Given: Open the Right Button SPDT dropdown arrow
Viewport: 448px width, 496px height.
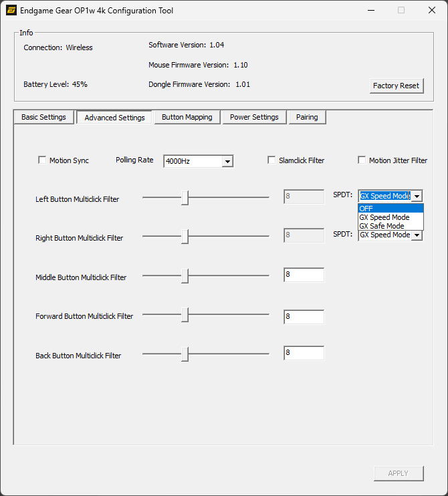Looking at the screenshot, I should click(417, 235).
